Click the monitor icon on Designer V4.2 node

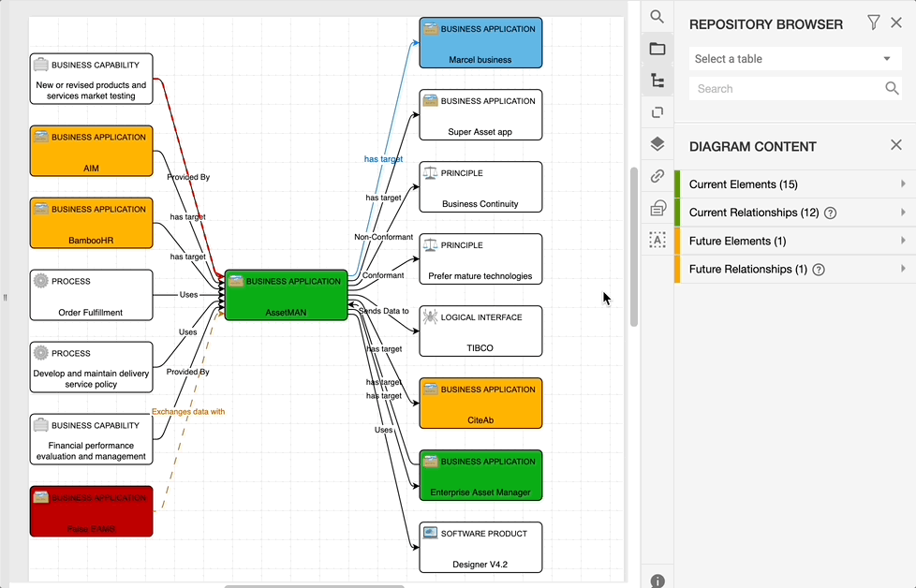pyautogui.click(x=430, y=533)
